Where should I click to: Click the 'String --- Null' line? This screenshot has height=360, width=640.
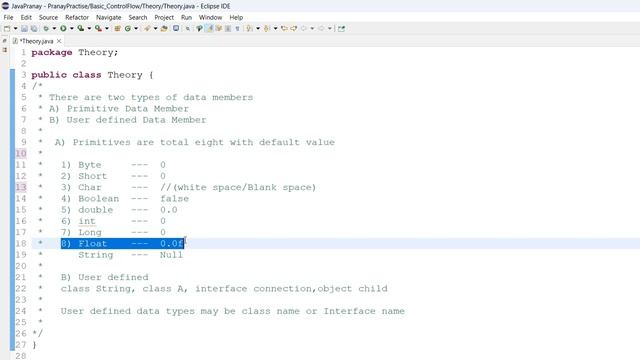pos(131,255)
